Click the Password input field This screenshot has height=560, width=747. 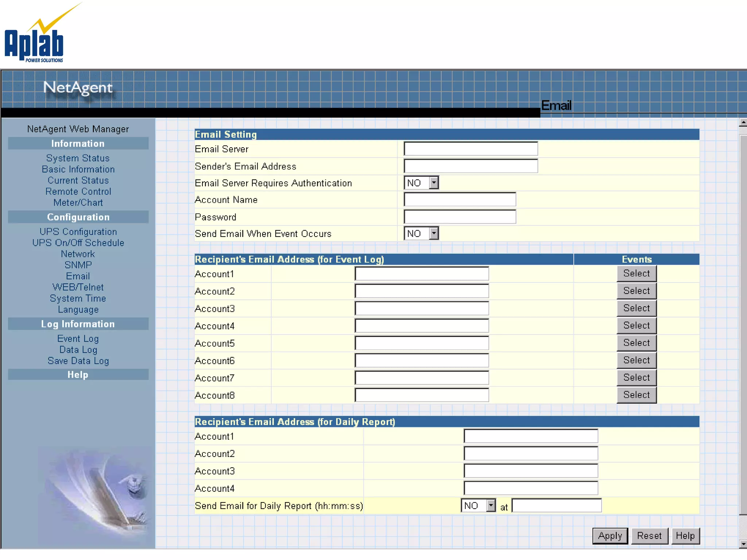pos(460,217)
